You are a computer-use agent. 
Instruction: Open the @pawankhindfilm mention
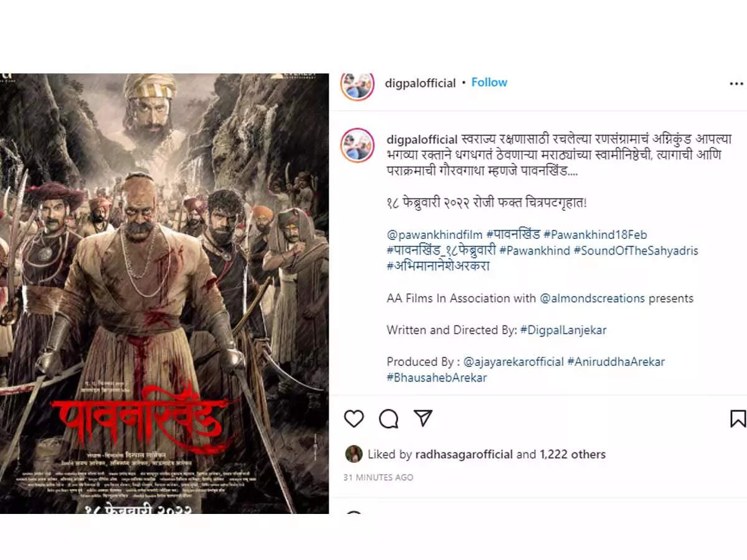coord(435,235)
